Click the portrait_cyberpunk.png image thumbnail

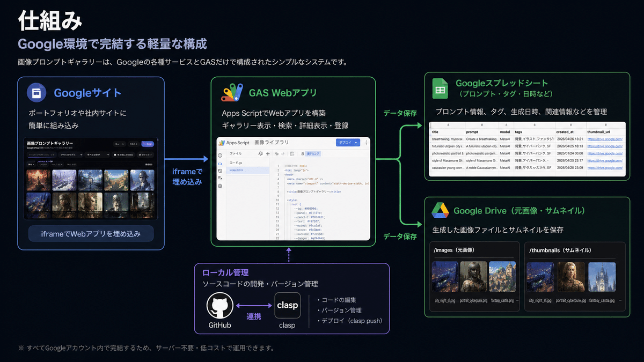(473, 277)
